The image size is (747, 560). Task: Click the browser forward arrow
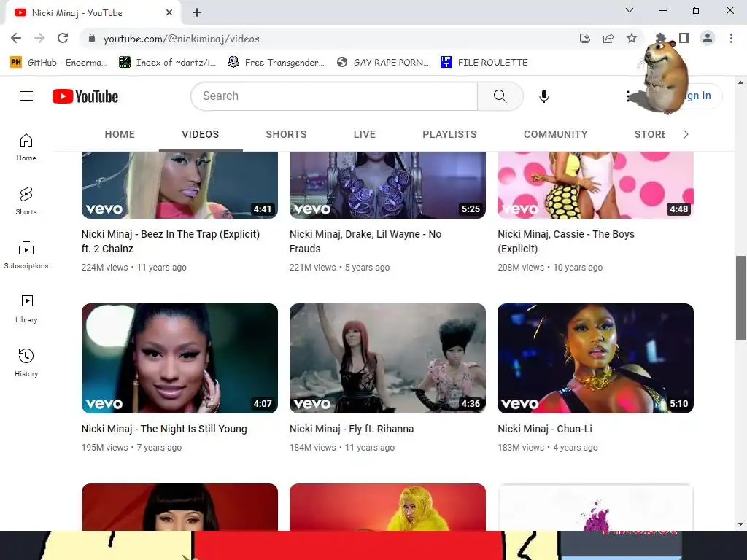pyautogui.click(x=39, y=38)
